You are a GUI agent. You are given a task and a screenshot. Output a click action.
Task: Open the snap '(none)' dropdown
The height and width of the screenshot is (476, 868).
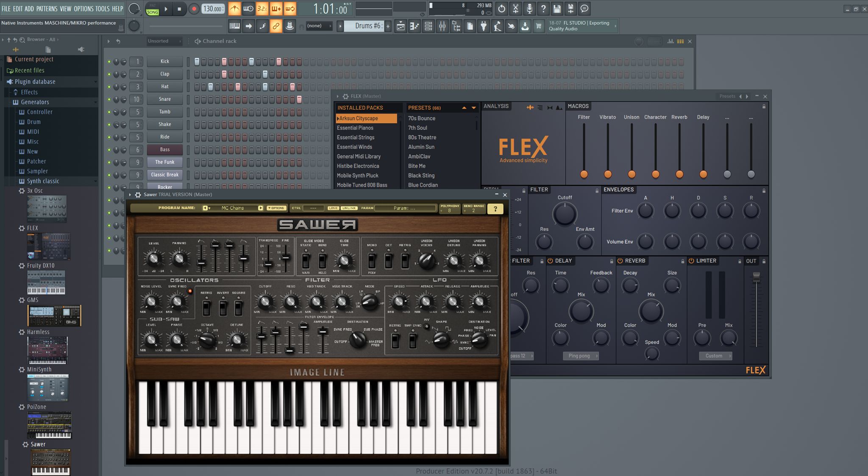[319, 26]
